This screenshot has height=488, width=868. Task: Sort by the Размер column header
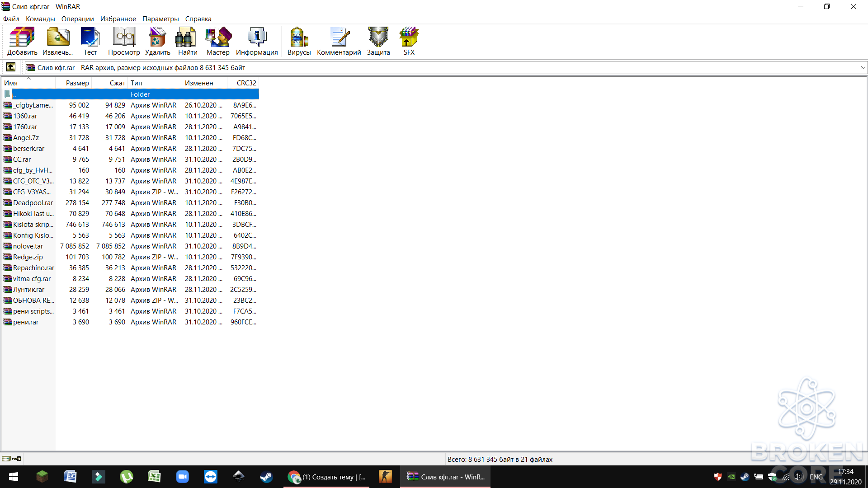tap(74, 83)
